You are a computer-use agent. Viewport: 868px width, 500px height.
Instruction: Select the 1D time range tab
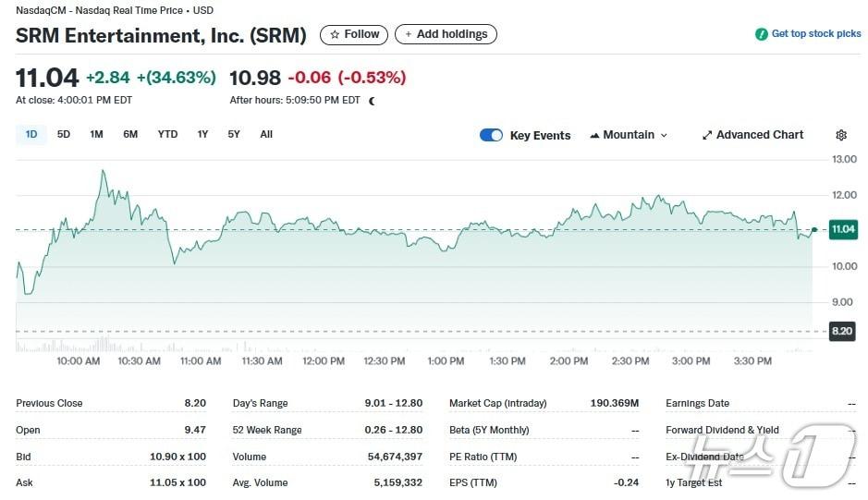click(x=31, y=134)
